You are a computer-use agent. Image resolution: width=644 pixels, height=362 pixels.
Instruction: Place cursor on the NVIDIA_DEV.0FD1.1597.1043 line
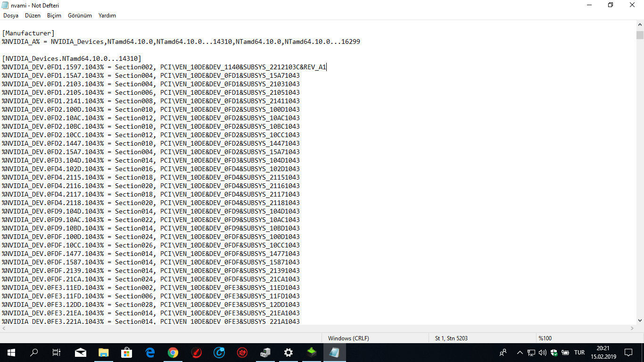(x=164, y=67)
